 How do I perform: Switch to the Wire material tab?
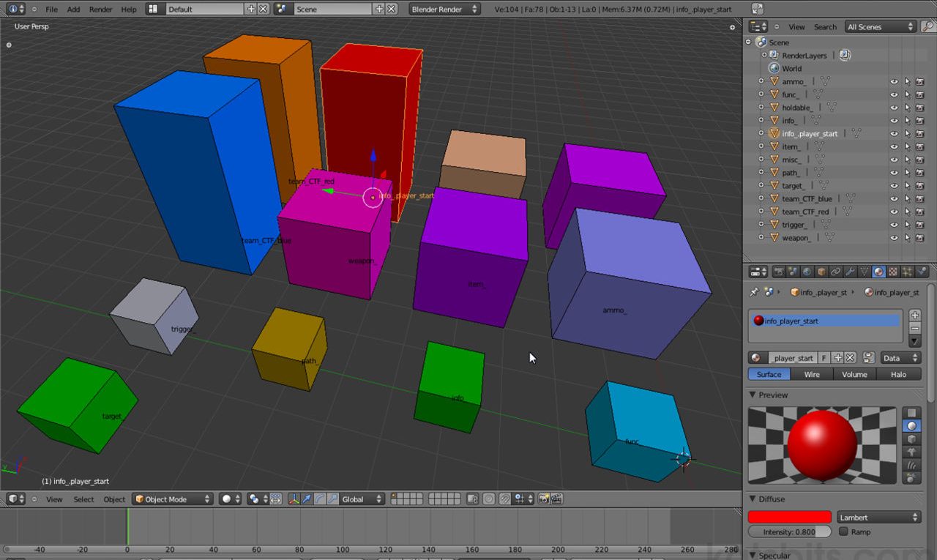(811, 374)
